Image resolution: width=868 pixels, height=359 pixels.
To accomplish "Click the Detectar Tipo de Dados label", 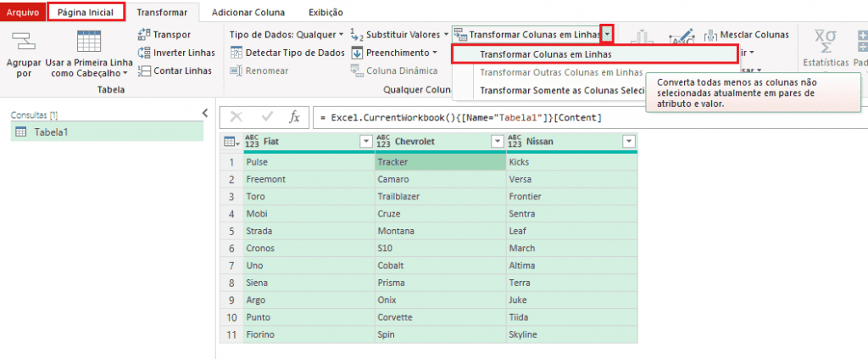I will (x=295, y=53).
